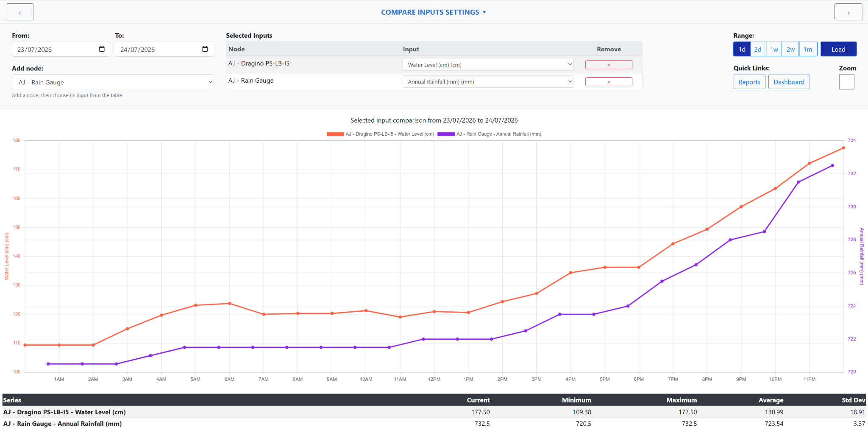Go to next period with right arrow
868x430 pixels.
848,12
